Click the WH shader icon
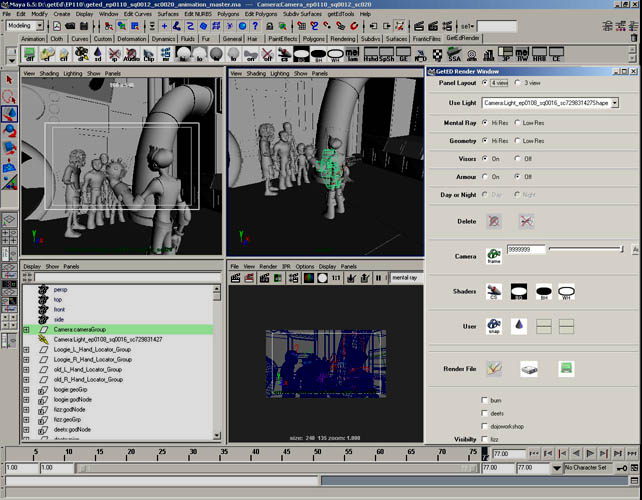The width and height of the screenshot is (642, 500). (x=566, y=292)
